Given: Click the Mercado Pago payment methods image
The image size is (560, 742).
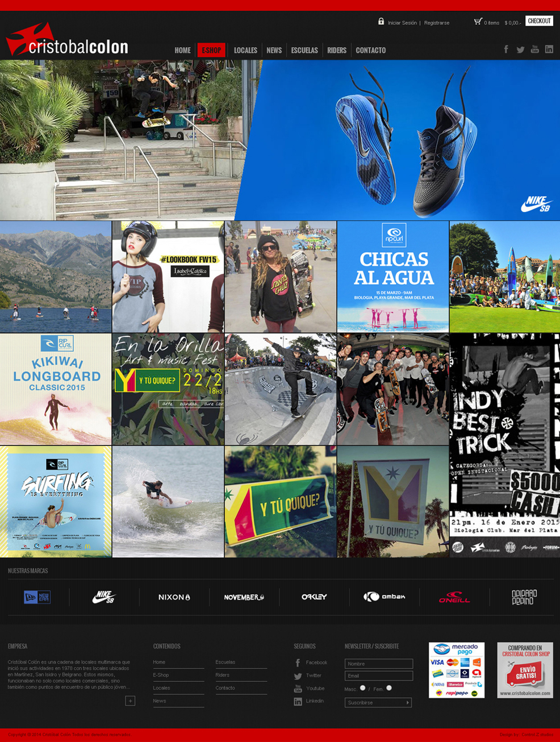Looking at the screenshot, I should [457, 670].
